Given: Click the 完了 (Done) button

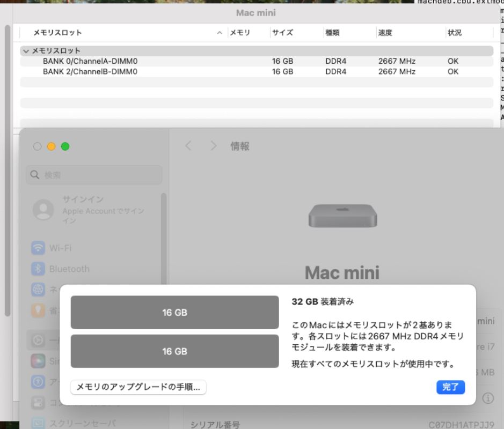Looking at the screenshot, I should pyautogui.click(x=450, y=387).
